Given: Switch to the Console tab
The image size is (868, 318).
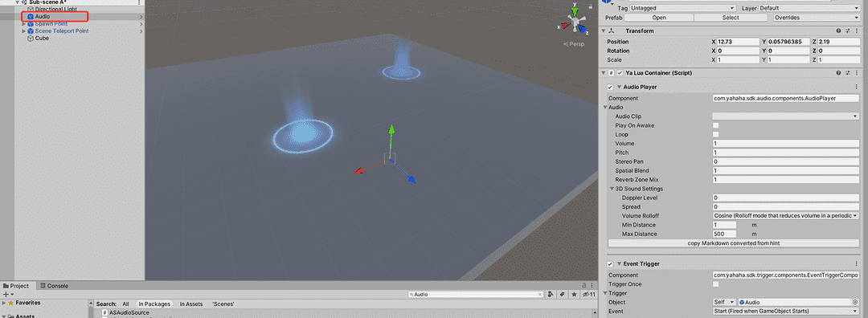Looking at the screenshot, I should click(x=55, y=286).
